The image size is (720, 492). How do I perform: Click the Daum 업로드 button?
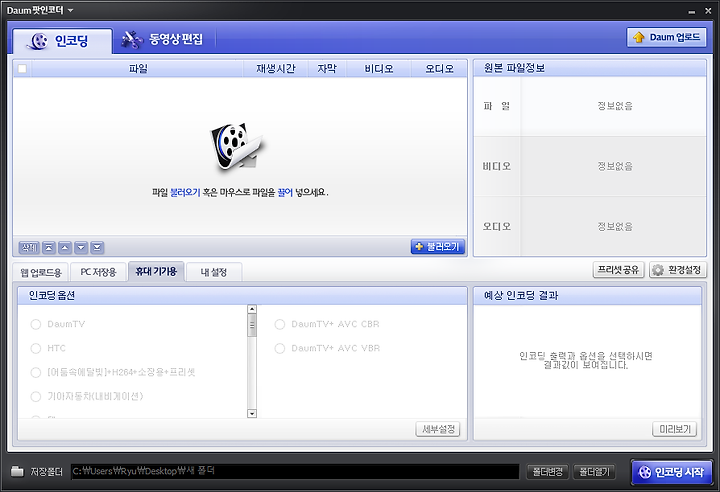[666, 37]
